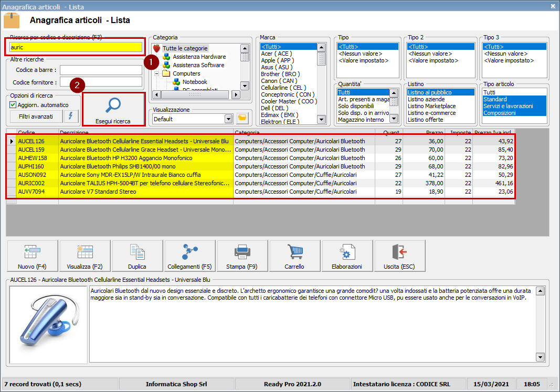Open Visualizza (F2) article view

(x=84, y=256)
